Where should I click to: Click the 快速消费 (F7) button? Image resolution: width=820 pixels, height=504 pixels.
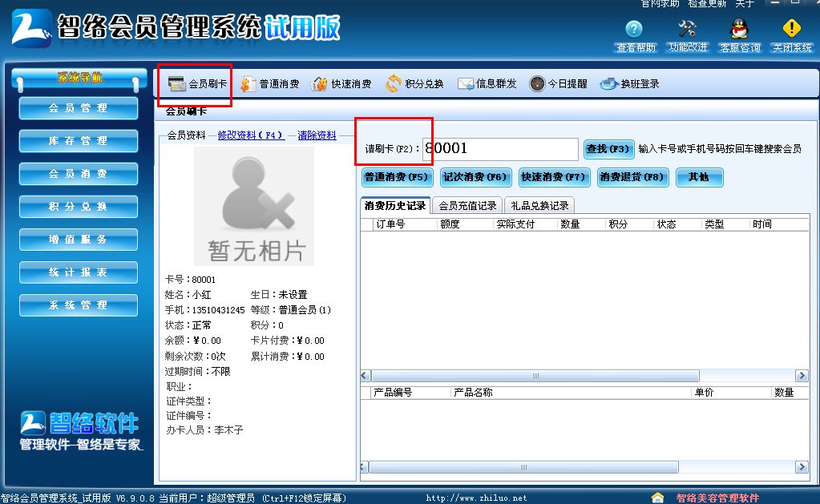[554, 177]
